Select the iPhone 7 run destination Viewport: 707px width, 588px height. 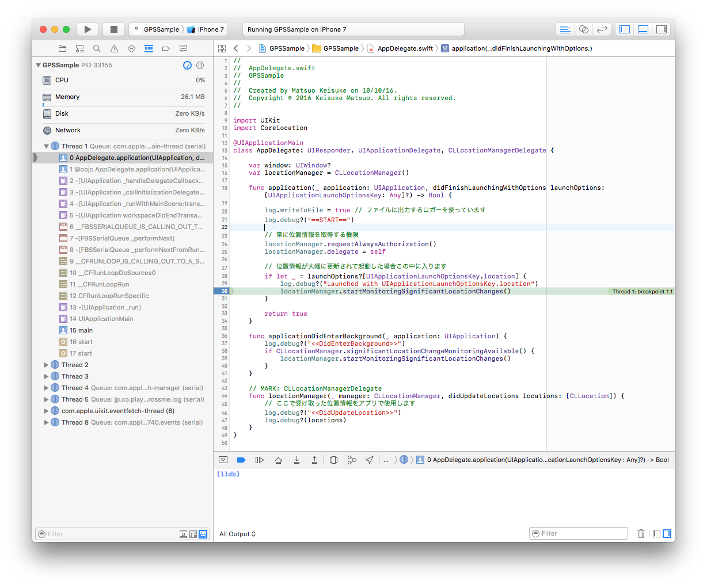coord(210,29)
